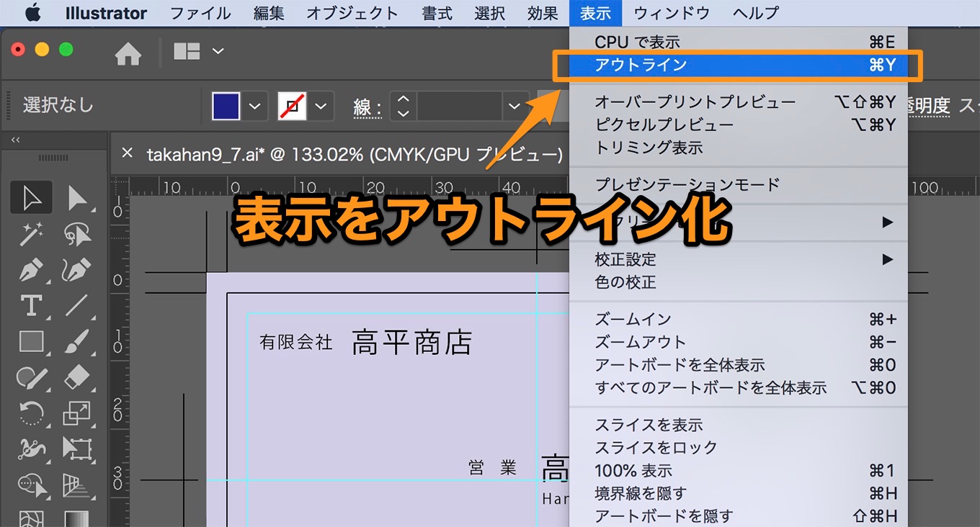The width and height of the screenshot is (980, 527).
Task: Choose オーバープリントプレビュー
Action: pos(739,102)
